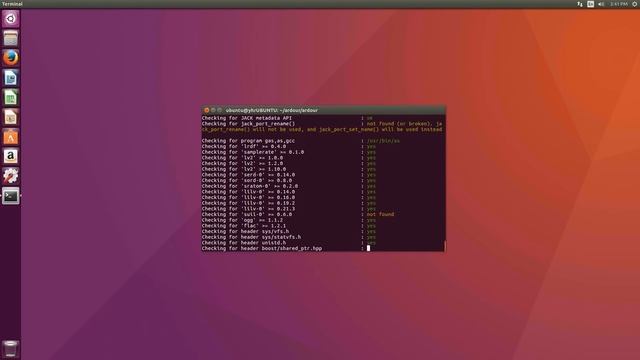
Task: Open the clock and calendar menu
Action: point(619,4)
